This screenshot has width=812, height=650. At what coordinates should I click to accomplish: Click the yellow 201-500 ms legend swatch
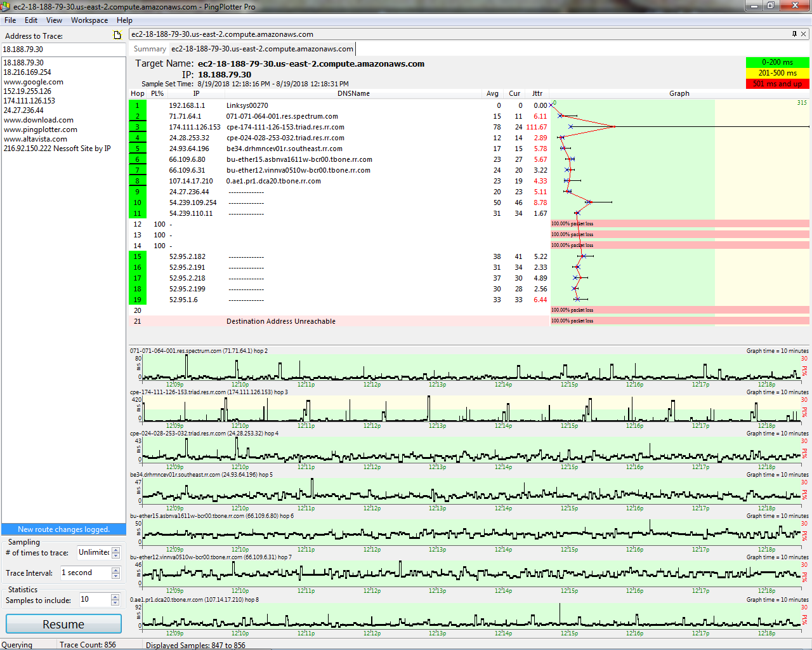click(777, 73)
